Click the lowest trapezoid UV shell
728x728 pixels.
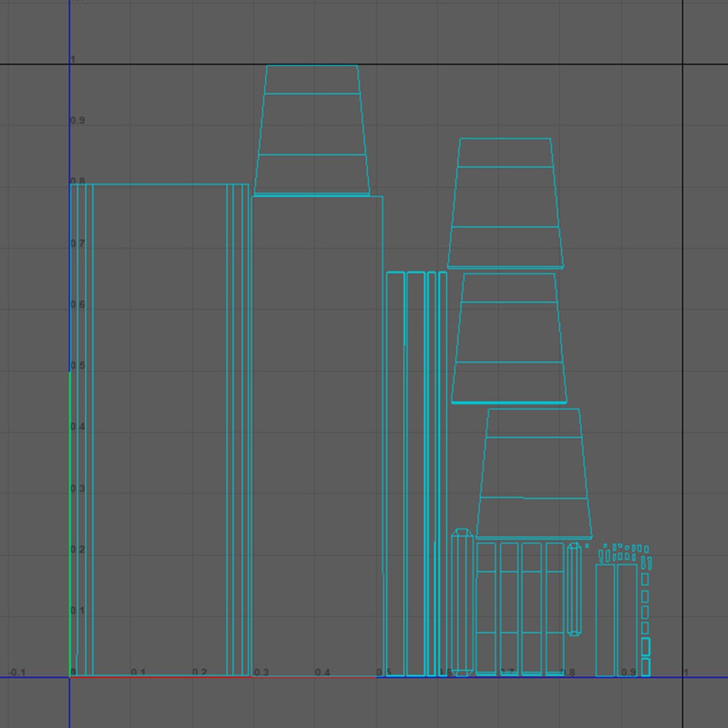534,474
